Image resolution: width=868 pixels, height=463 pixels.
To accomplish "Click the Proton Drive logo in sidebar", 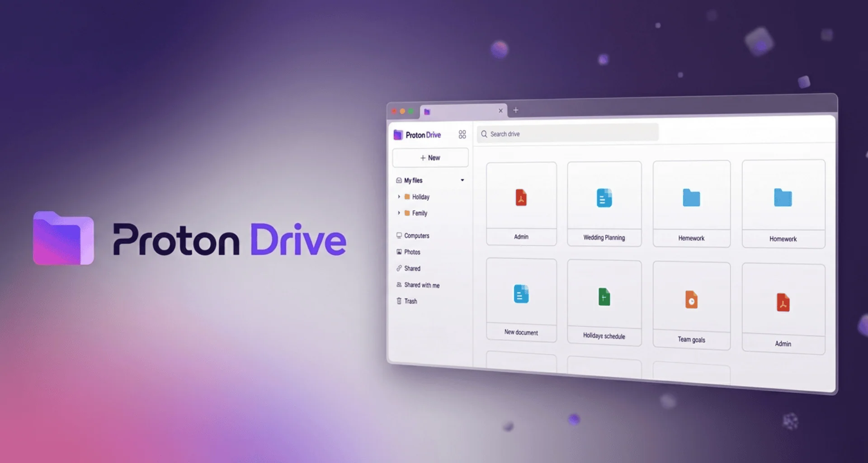I will point(417,135).
